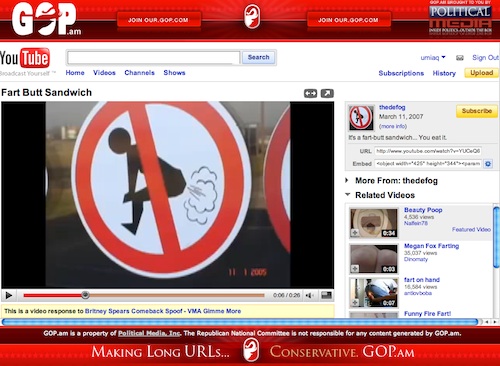Expand More From: thedefog section
Viewport: 500px width, 366px height.
396,181
